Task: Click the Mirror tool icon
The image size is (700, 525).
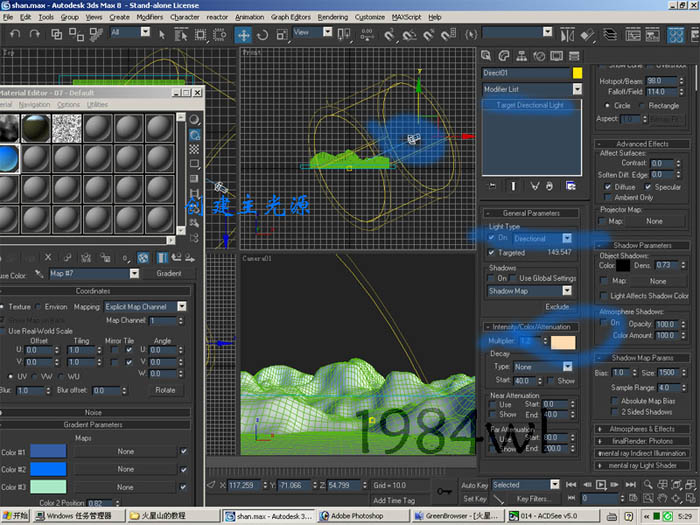Action: [567, 35]
